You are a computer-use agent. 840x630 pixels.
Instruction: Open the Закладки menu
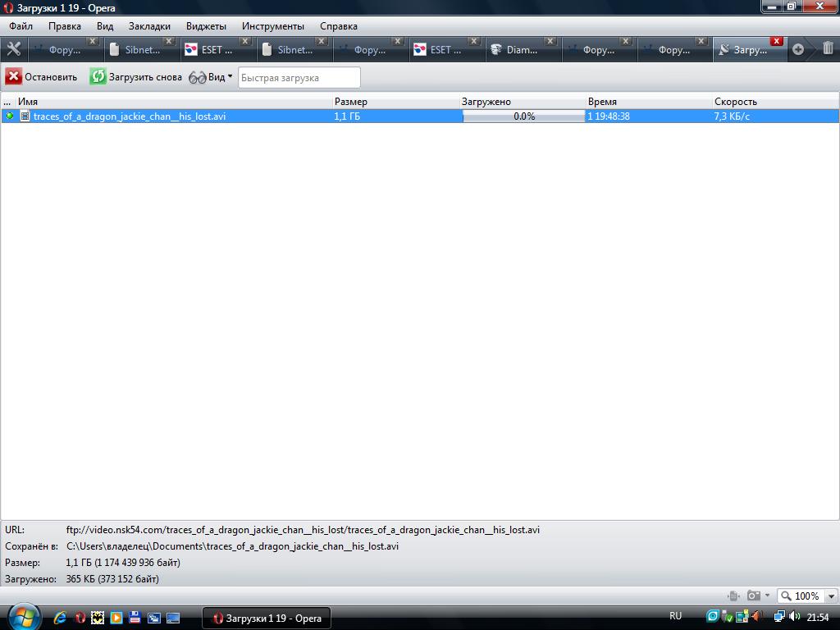pyautogui.click(x=149, y=26)
